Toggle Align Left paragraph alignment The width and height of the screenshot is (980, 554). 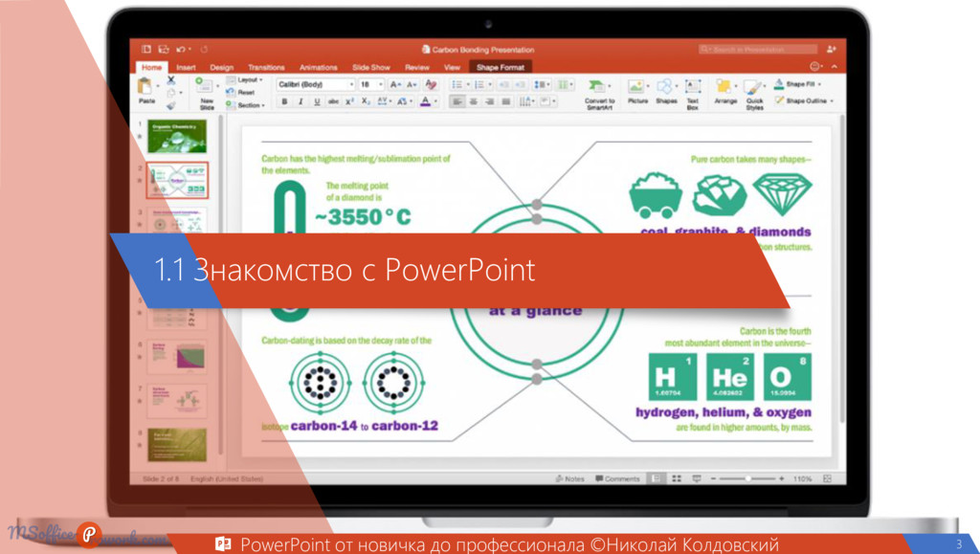[x=457, y=101]
